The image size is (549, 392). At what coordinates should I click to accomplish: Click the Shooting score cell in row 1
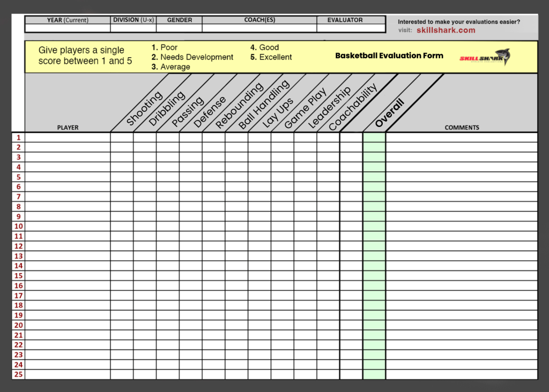(x=122, y=138)
